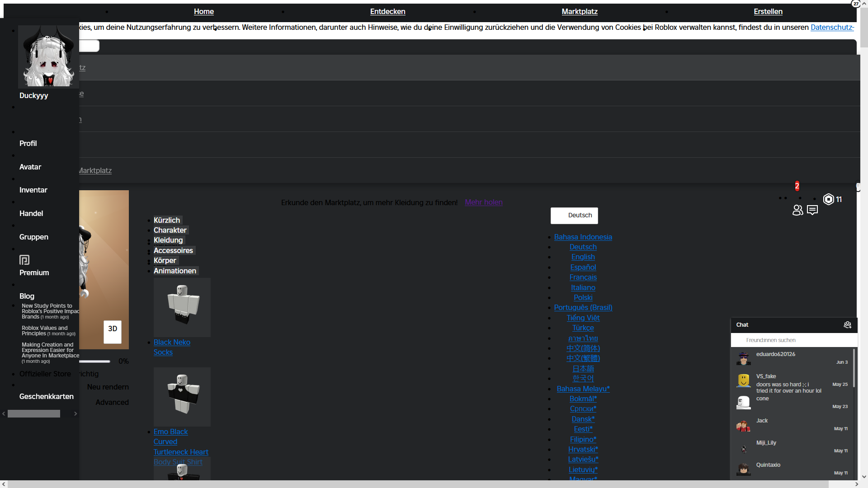Click the Robux balance icon showing 11
The height and width of the screenshot is (488, 868).
coord(828,199)
